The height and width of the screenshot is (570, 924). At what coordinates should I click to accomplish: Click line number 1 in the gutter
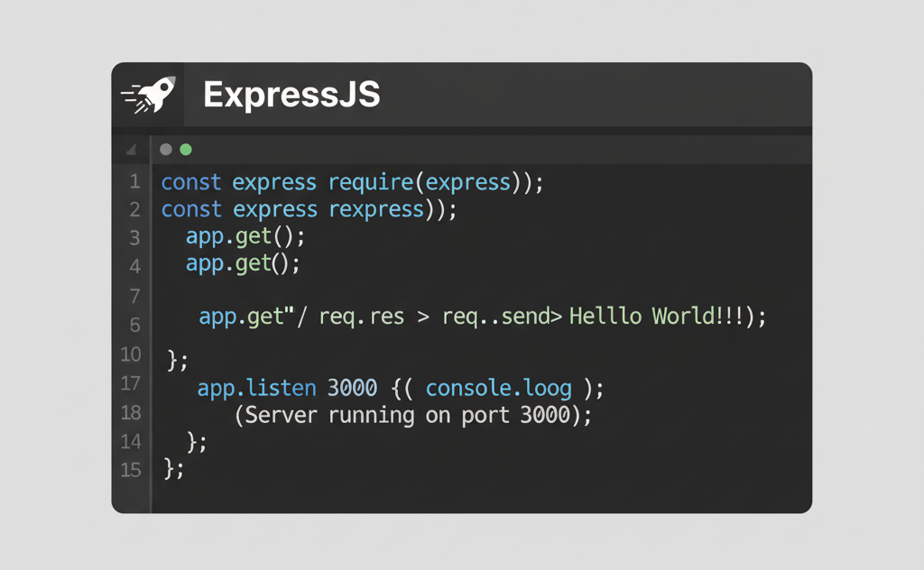coord(134,182)
